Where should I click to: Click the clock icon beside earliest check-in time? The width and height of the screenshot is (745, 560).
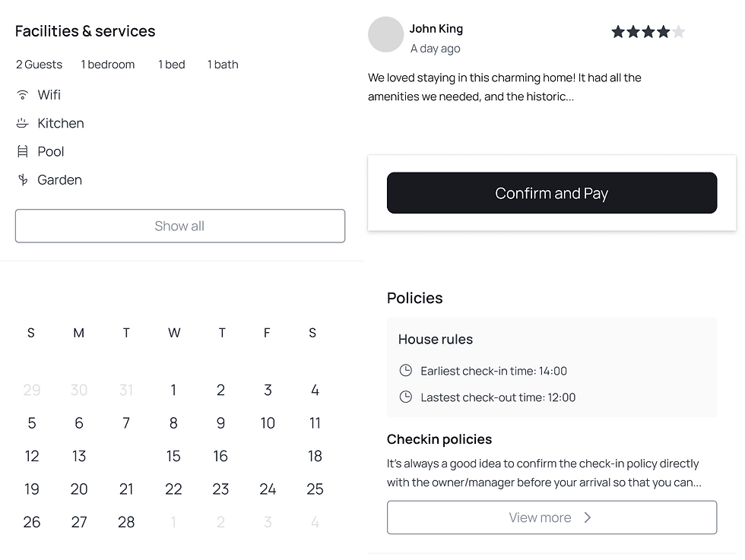pos(406,371)
